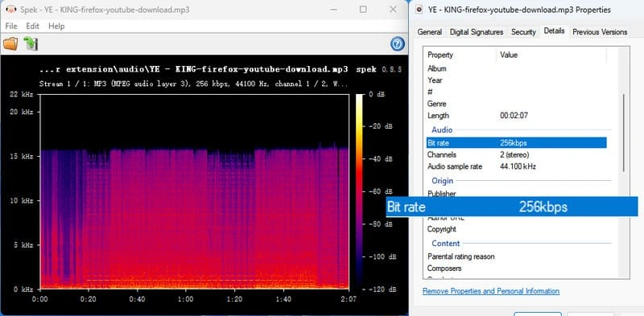This screenshot has width=644, height=316.
Task: Open the Edit menu in Spek
Action: tap(32, 26)
